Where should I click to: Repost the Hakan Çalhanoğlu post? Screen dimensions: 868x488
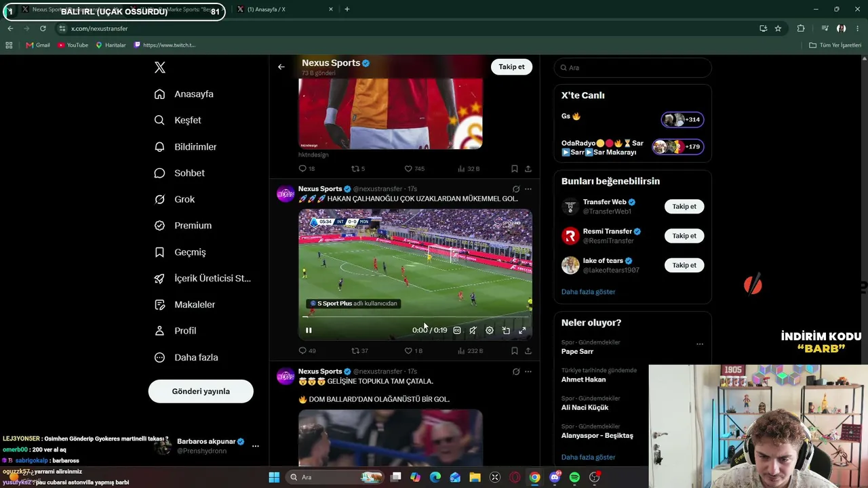click(x=359, y=350)
